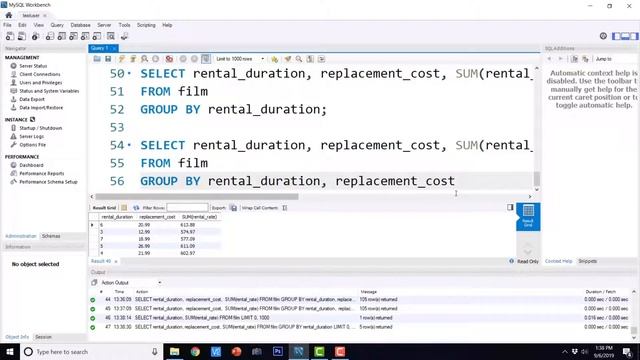Image resolution: width=640 pixels, height=360 pixels.
Task: Click the replacement_cost column header
Action: point(157,217)
